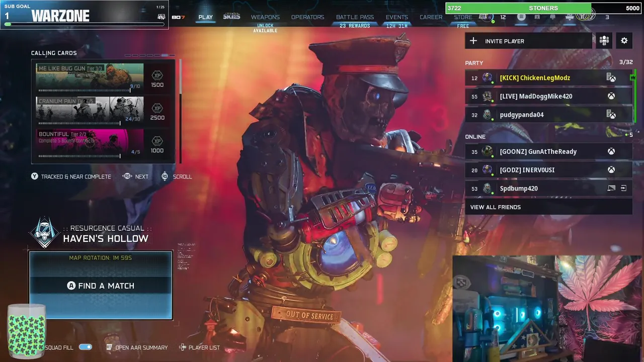Click the platform icon on ChickenLegModz's row

click(611, 77)
